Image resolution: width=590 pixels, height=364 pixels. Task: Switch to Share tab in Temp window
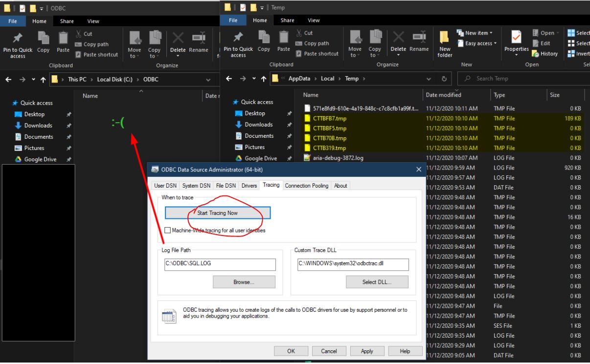click(x=287, y=21)
